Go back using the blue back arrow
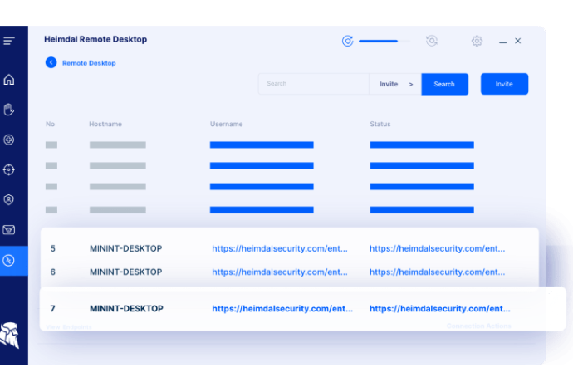 (x=51, y=63)
